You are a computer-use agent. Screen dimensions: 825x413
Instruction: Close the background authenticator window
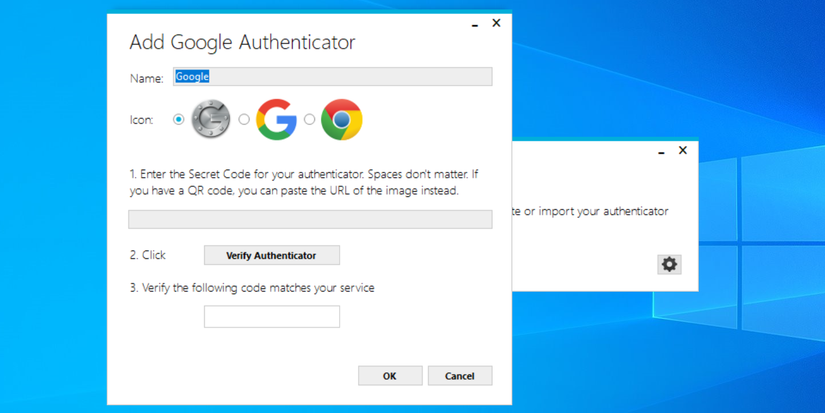coord(683,151)
